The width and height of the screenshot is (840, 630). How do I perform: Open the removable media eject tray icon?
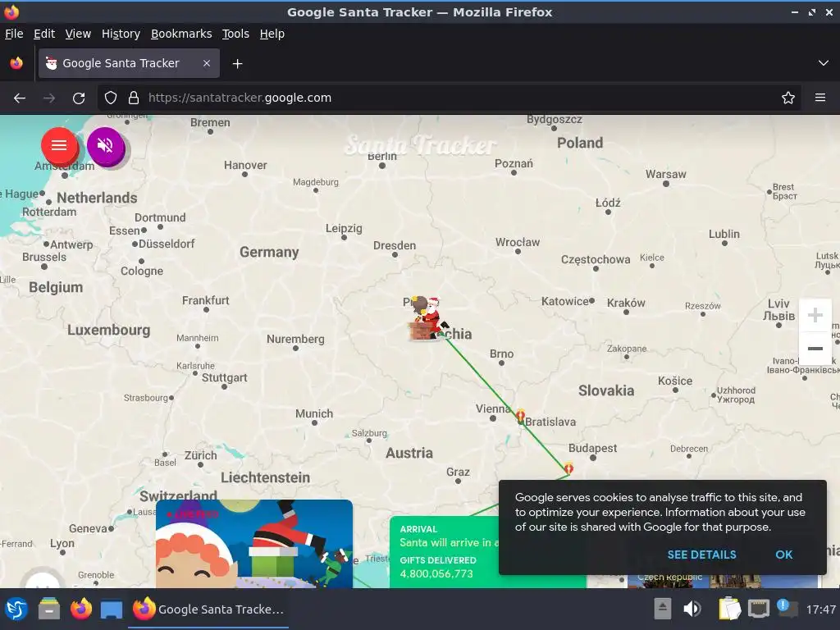pyautogui.click(x=662, y=609)
